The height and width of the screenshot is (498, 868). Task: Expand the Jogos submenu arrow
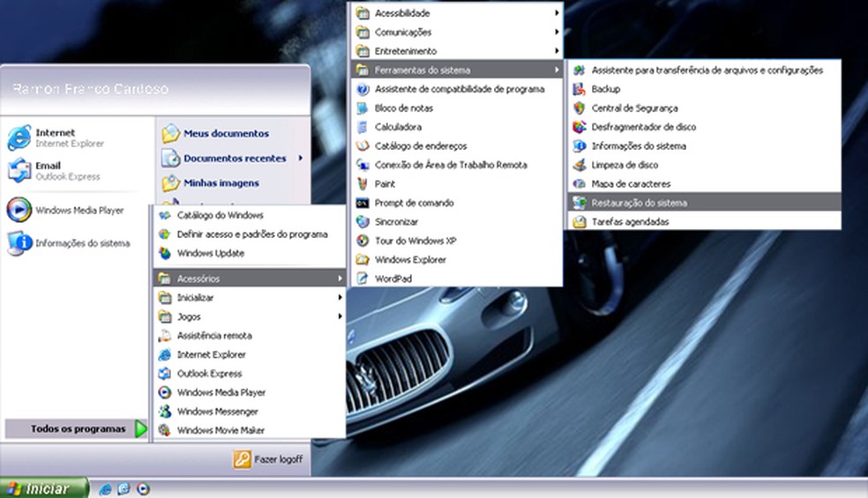point(340,316)
